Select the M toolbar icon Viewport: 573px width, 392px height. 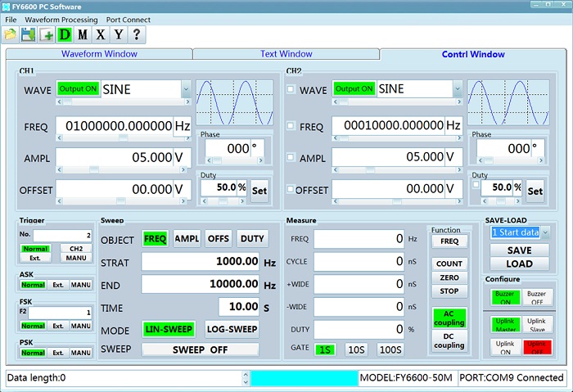[x=82, y=34]
